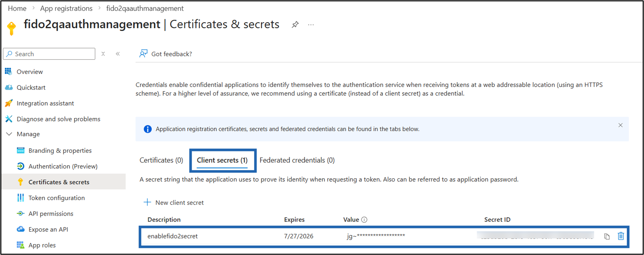Go to Home in the breadcrumb
This screenshot has width=644, height=255.
17,8
